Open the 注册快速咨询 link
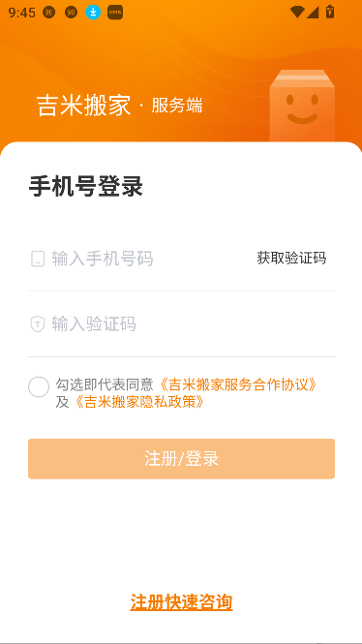This screenshot has height=644, width=362. point(181,602)
